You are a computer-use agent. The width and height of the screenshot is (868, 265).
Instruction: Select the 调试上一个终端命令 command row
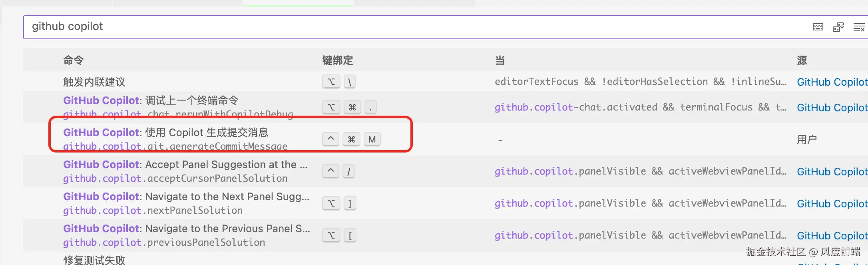tap(446, 107)
